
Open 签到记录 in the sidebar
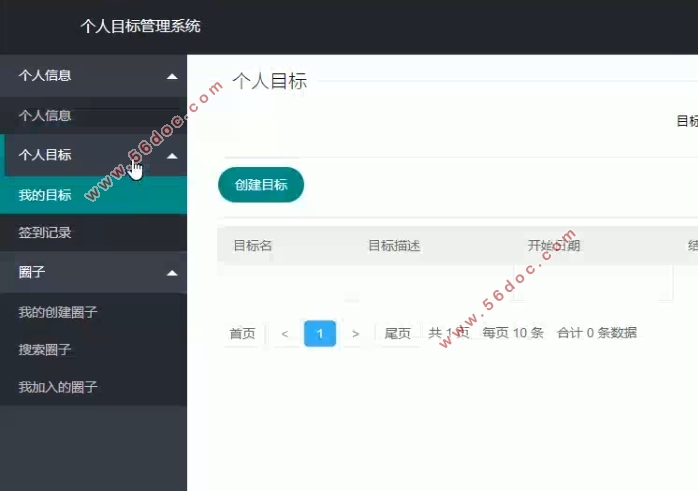pos(93,232)
